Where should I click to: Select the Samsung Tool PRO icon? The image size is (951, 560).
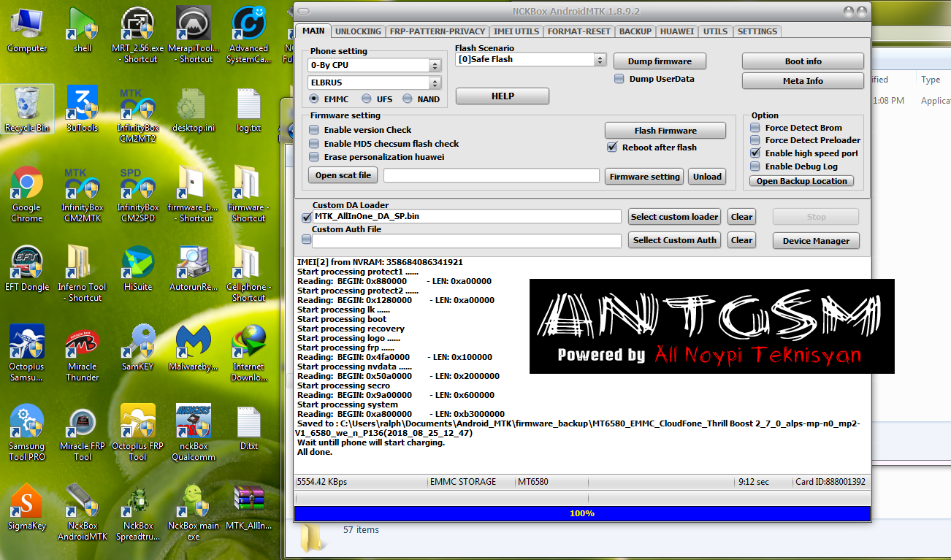(27, 432)
